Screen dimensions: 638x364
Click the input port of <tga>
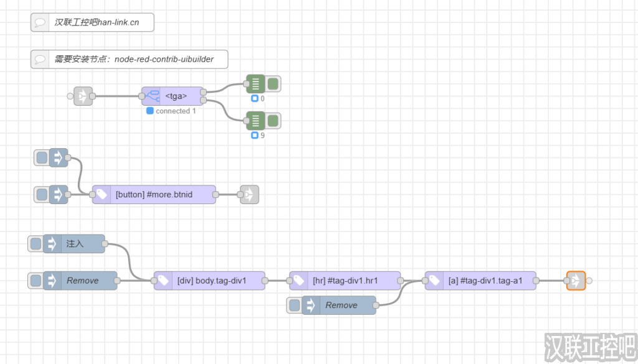[141, 96]
